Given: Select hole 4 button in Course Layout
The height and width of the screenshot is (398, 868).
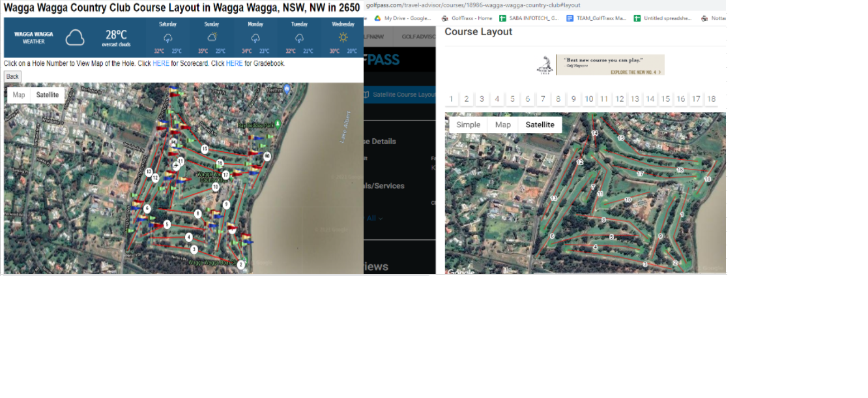Looking at the screenshot, I should 497,99.
